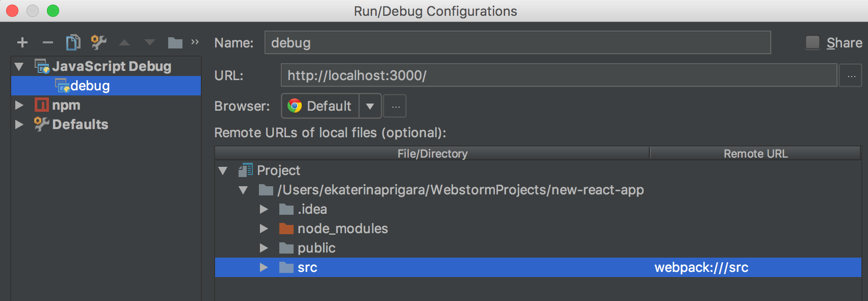The height and width of the screenshot is (301, 868).
Task: Select the Defaults tree label
Action: (x=80, y=124)
